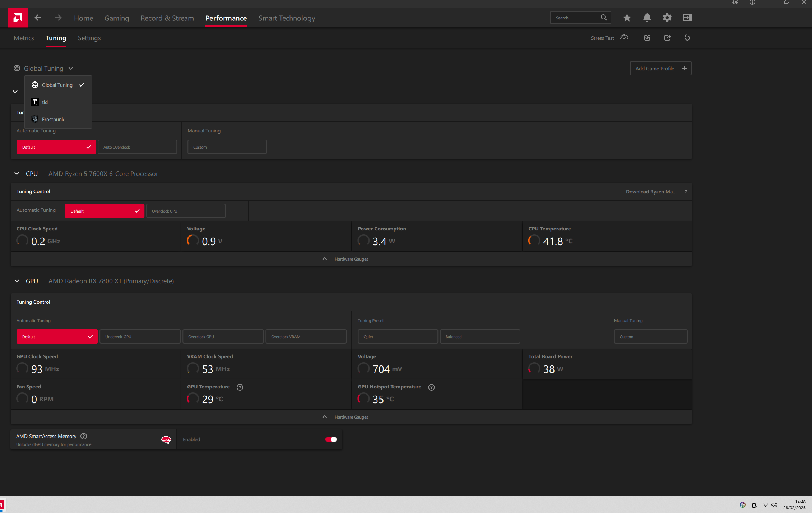The height and width of the screenshot is (513, 812).
Task: Choose Global Tuning in the profile list
Action: click(58, 85)
